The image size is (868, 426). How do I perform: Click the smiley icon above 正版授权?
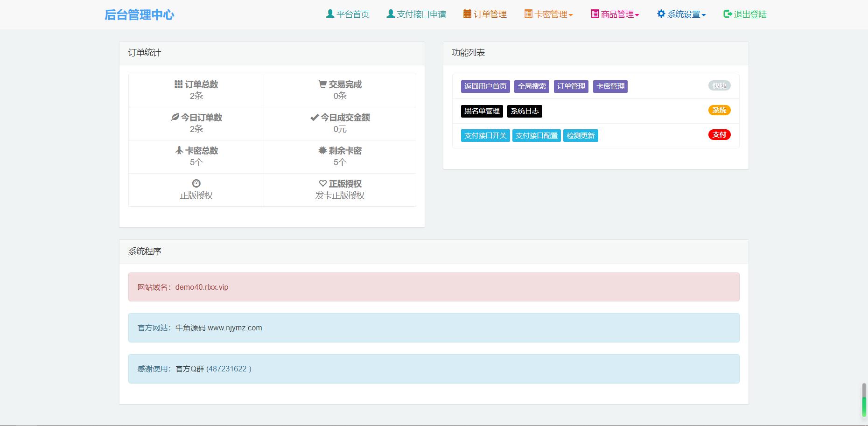point(196,183)
